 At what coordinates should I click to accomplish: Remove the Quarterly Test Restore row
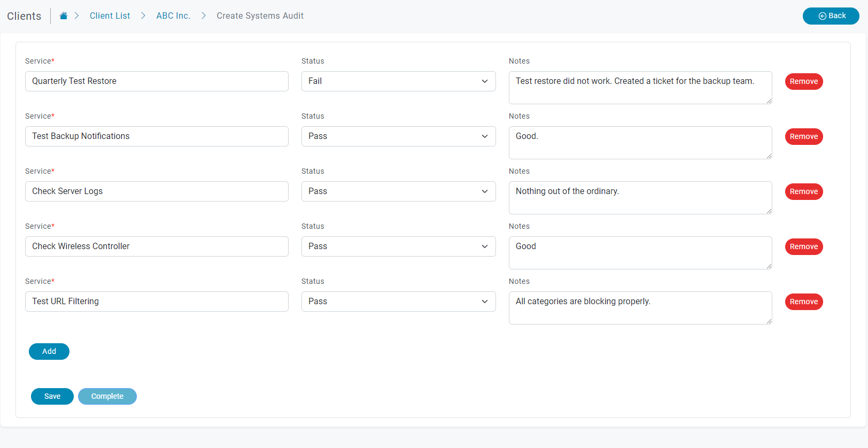(x=803, y=81)
